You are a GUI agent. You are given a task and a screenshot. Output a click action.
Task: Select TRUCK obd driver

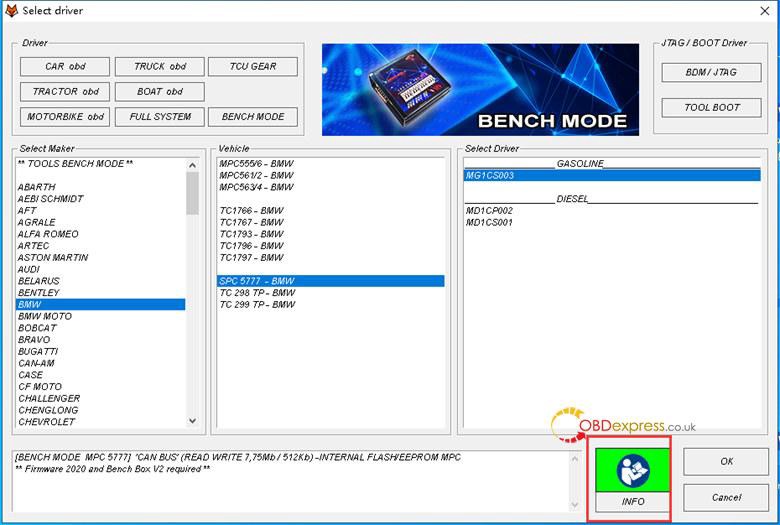[160, 66]
